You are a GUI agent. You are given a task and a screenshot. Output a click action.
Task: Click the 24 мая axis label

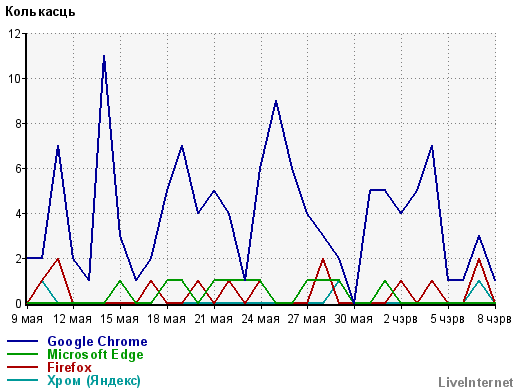coord(261,319)
